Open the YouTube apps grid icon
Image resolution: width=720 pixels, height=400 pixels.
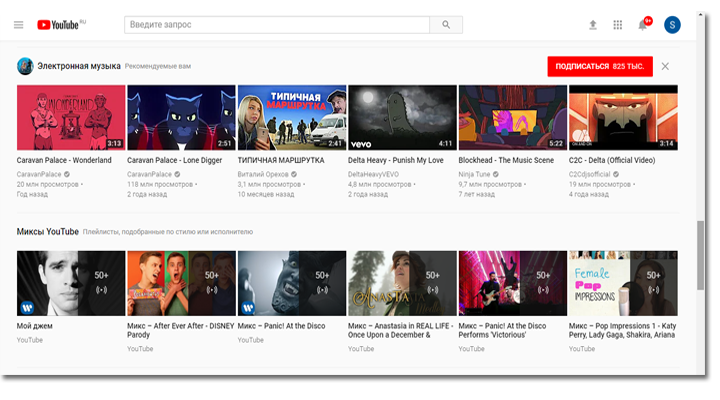(618, 25)
